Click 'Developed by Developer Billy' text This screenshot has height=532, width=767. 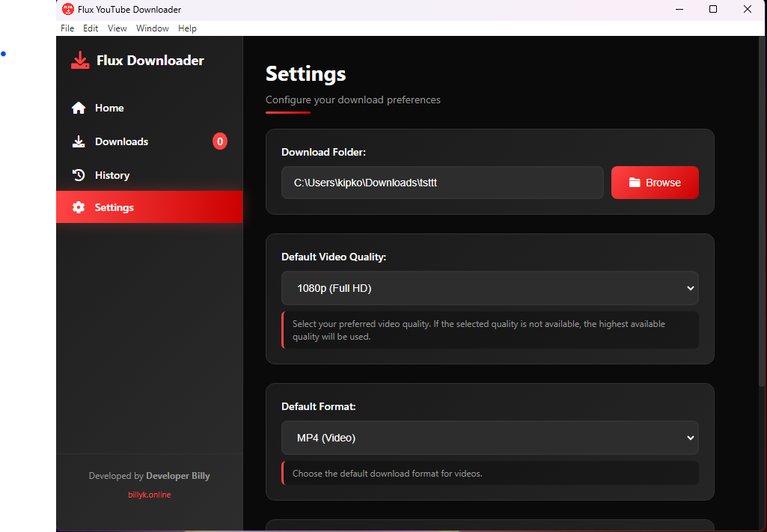tap(149, 476)
